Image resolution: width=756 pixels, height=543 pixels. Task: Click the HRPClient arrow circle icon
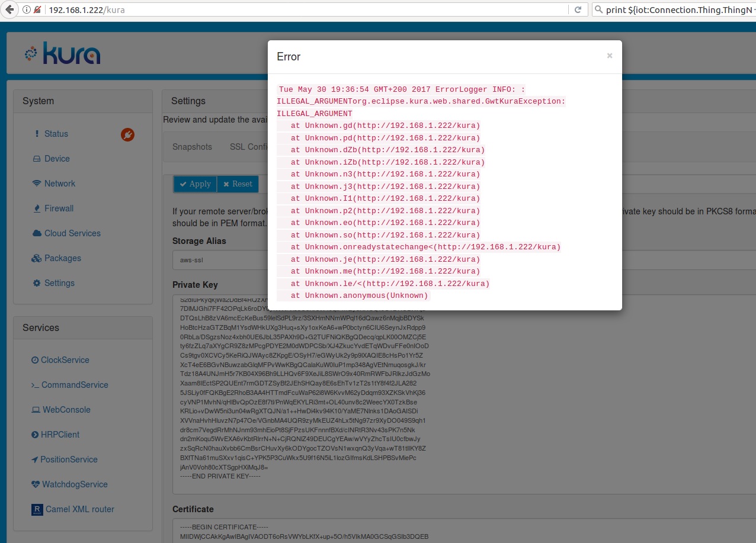35,435
